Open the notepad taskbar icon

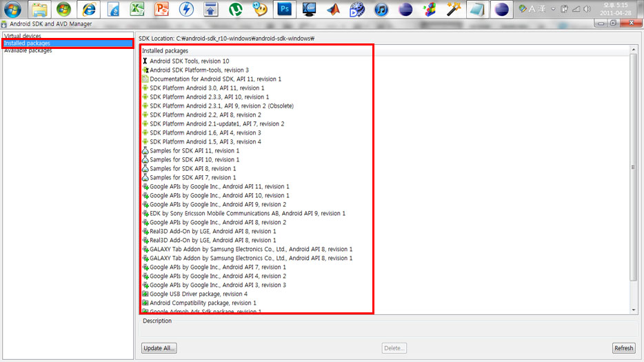pyautogui.click(x=477, y=9)
